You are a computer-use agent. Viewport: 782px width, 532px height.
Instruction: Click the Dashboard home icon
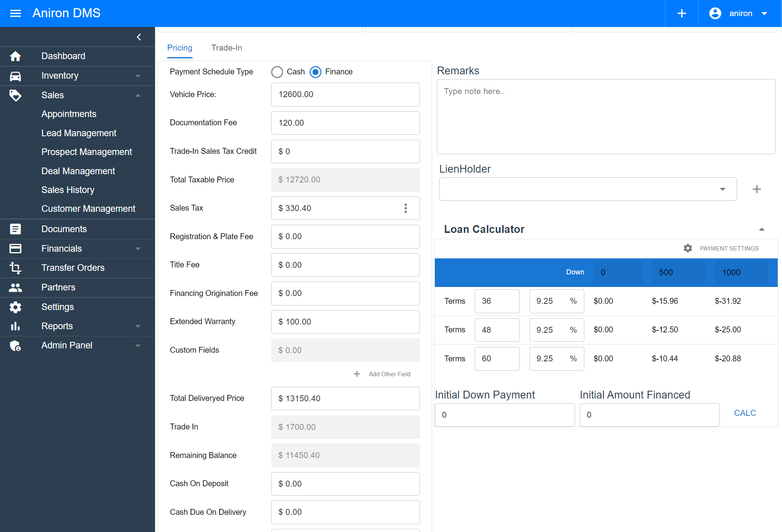15,56
